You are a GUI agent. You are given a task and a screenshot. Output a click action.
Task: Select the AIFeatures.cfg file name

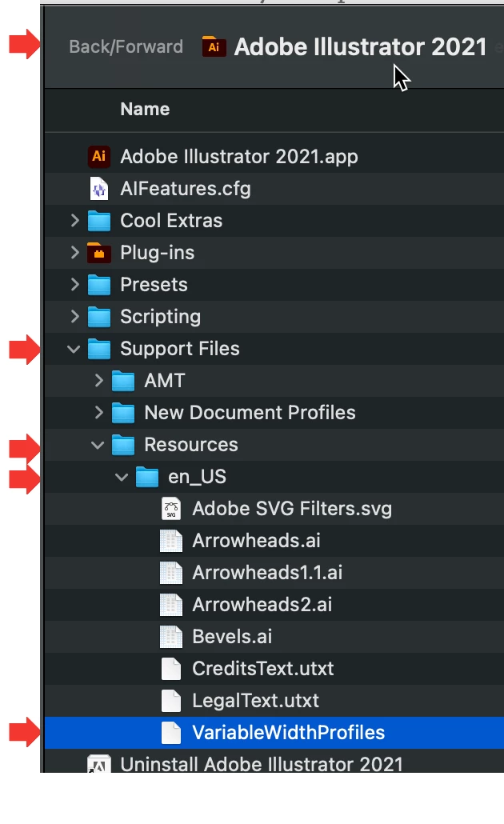[186, 189]
